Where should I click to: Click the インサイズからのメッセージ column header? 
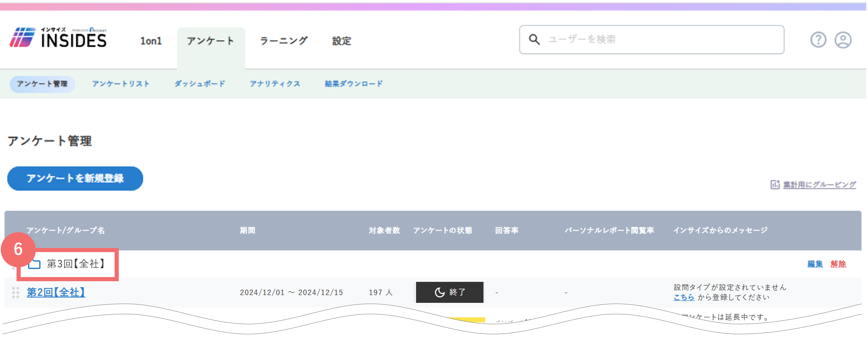click(x=720, y=231)
